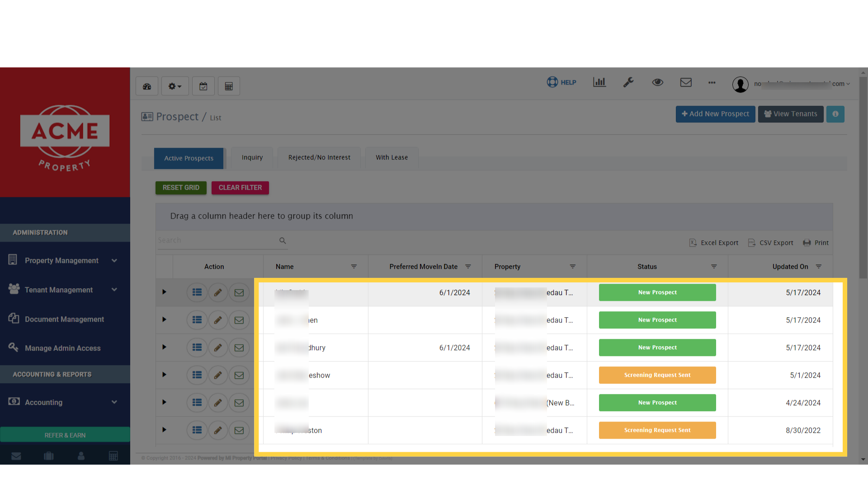Open the calendar check icon

(203, 86)
